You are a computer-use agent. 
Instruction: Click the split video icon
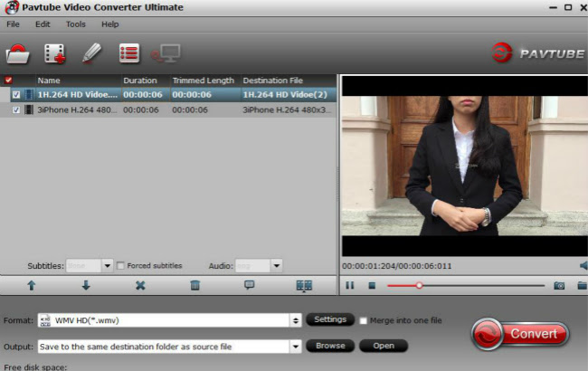tap(304, 286)
